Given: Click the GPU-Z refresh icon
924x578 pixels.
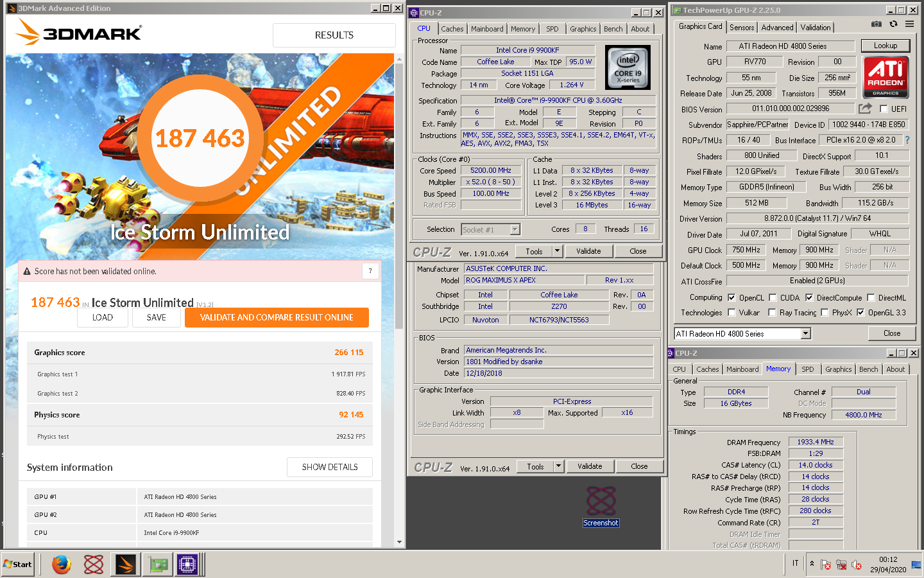Looking at the screenshot, I should [x=893, y=24].
